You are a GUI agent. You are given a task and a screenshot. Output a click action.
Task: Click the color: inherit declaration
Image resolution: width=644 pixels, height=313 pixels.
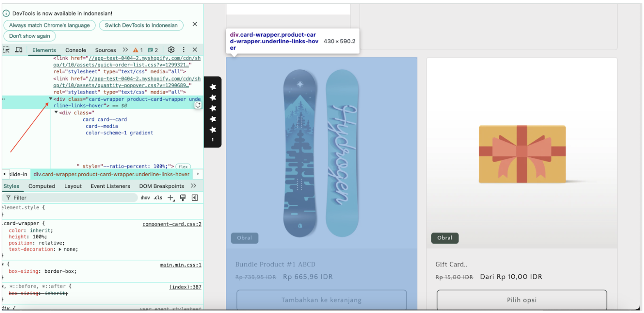click(31, 230)
